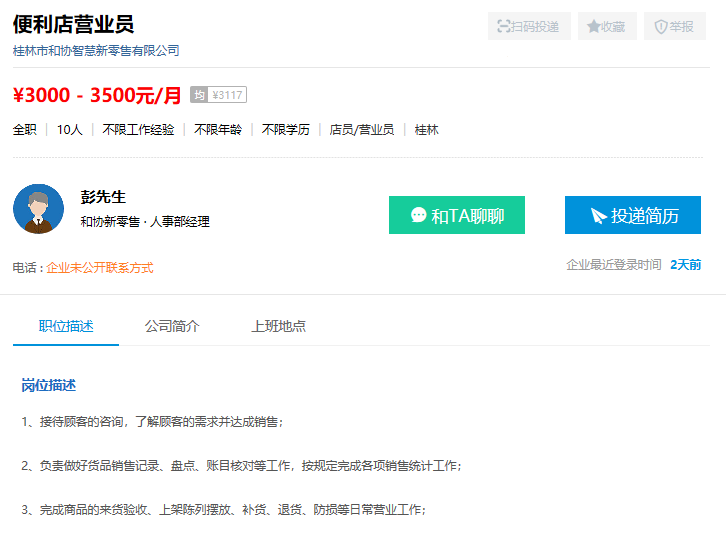Click the 和TA聊聊 button
This screenshot has height=537, width=726.
[457, 215]
